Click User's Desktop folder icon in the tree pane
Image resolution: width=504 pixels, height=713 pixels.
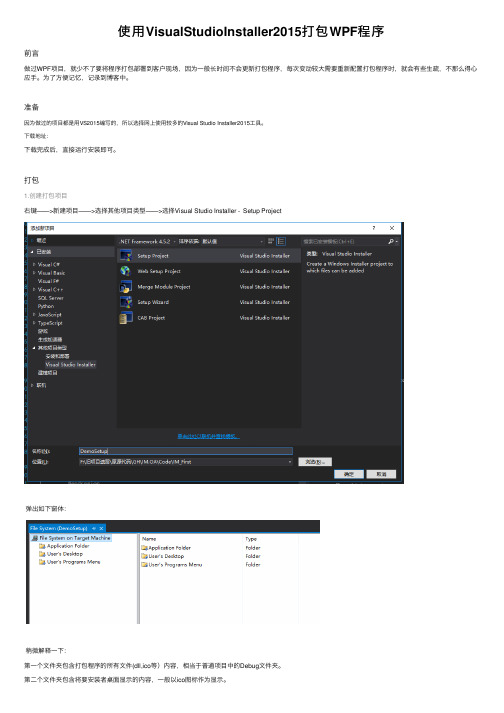coord(42,554)
